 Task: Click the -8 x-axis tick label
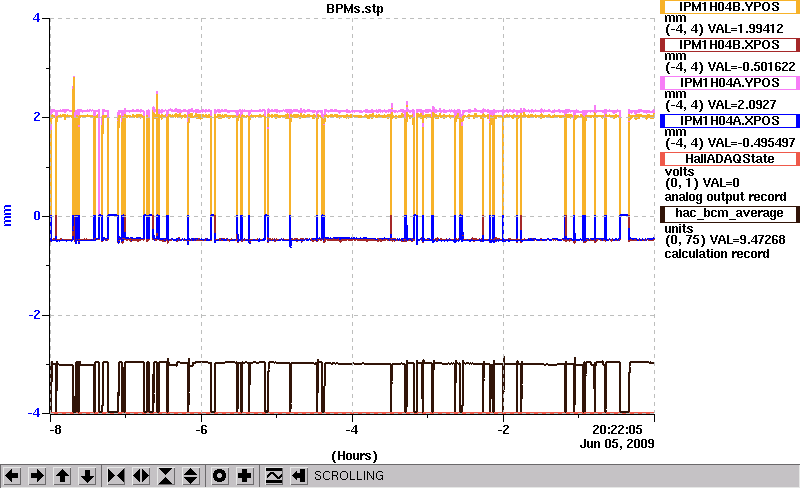click(x=55, y=430)
